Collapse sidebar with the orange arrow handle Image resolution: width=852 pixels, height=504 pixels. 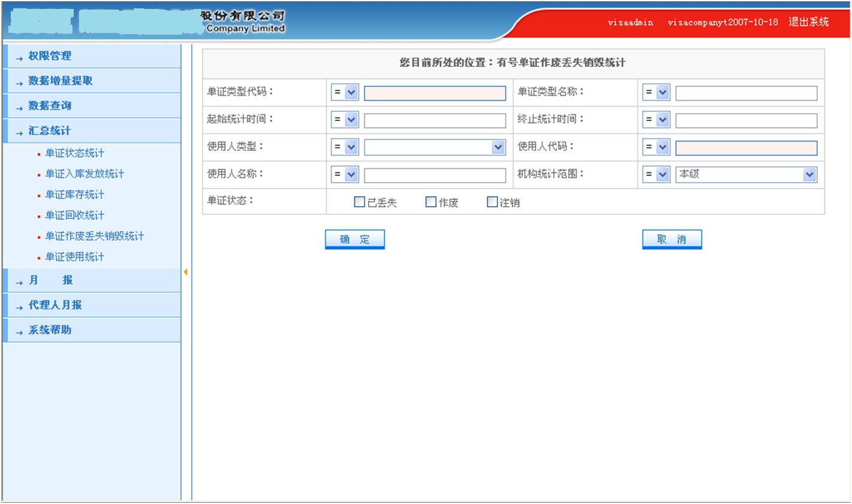pos(186,272)
